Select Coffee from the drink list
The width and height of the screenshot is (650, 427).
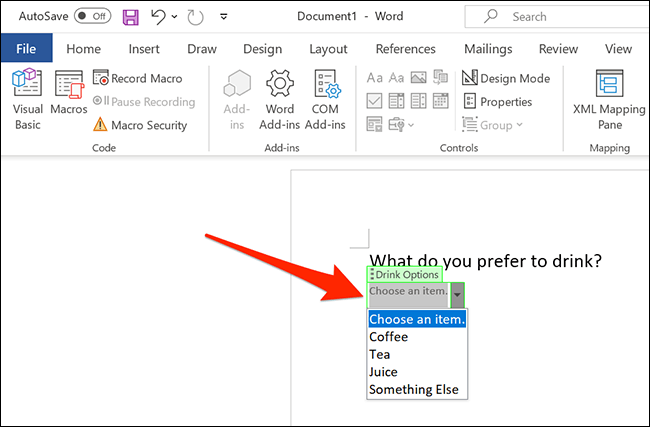[x=389, y=337]
